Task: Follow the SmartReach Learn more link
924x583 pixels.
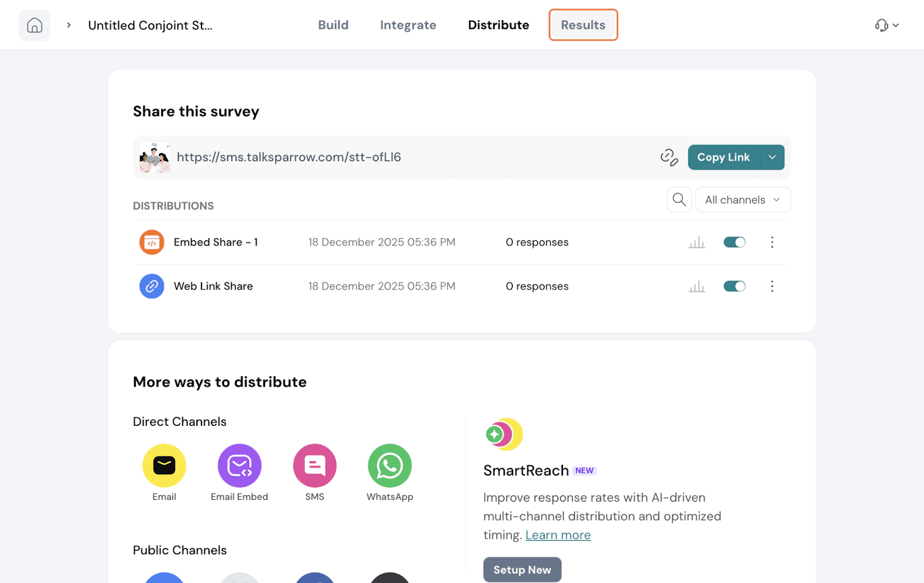Action: point(558,535)
